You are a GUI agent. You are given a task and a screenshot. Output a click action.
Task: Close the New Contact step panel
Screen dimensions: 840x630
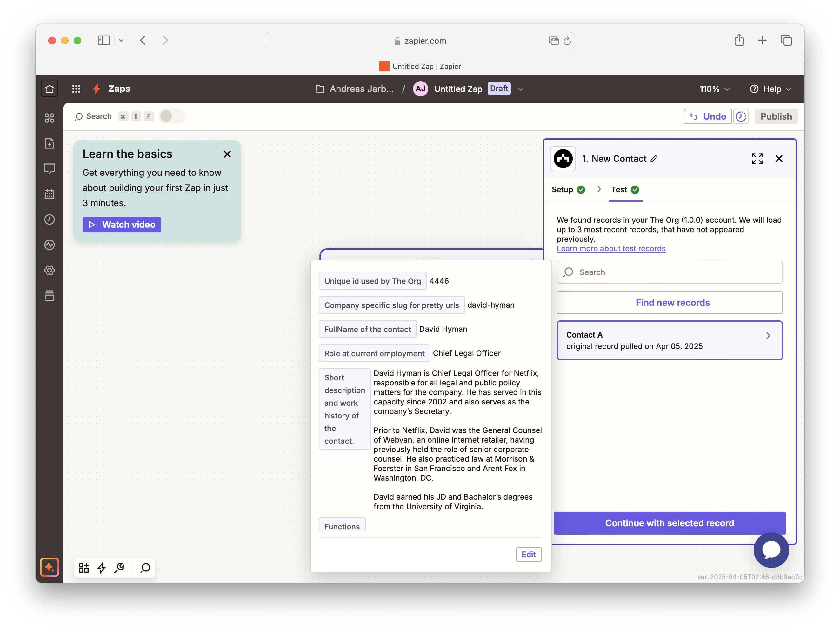pyautogui.click(x=779, y=159)
